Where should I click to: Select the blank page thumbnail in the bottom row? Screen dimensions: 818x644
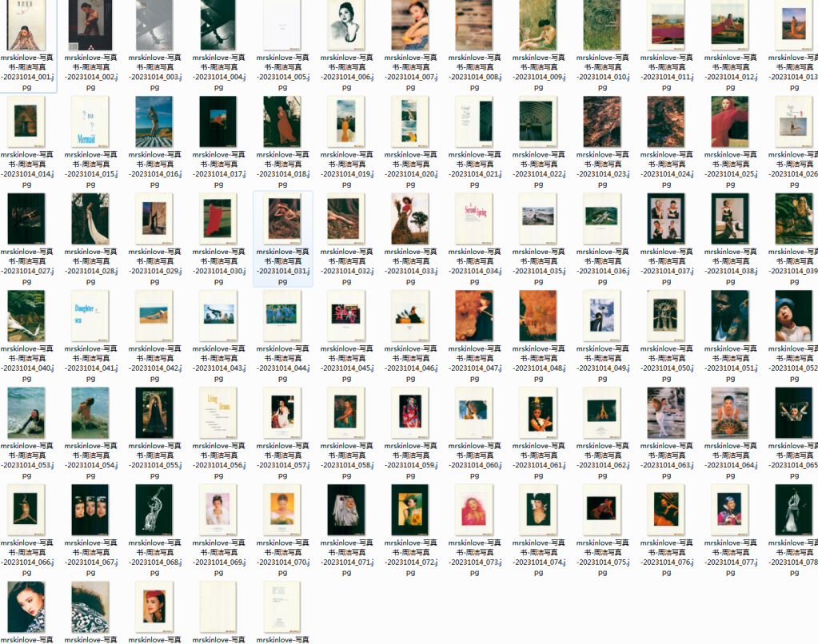pos(218,606)
